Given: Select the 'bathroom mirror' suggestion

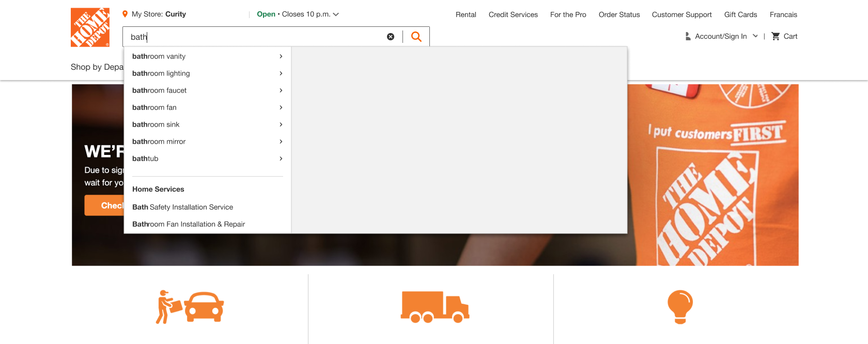Looking at the screenshot, I should [x=159, y=142].
